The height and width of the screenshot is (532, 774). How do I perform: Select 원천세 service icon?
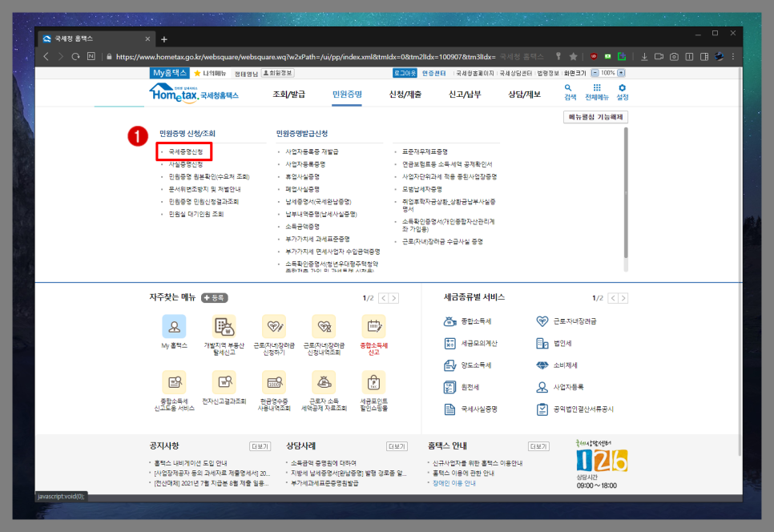(x=449, y=388)
